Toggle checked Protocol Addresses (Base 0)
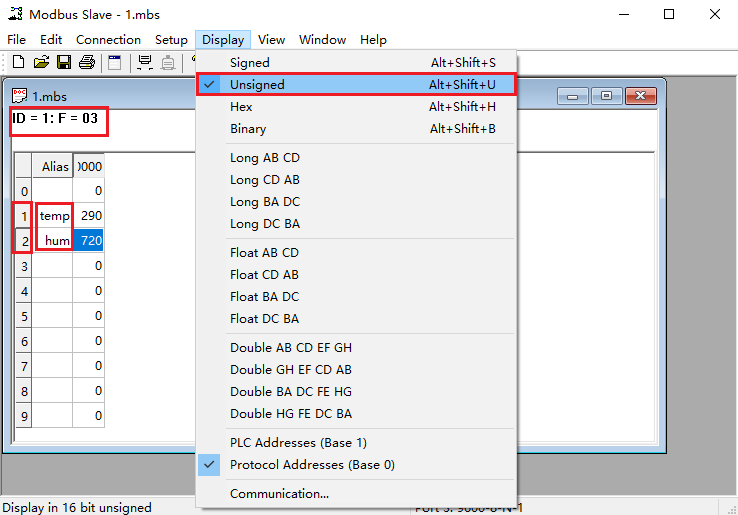738x515 pixels. click(x=356, y=465)
